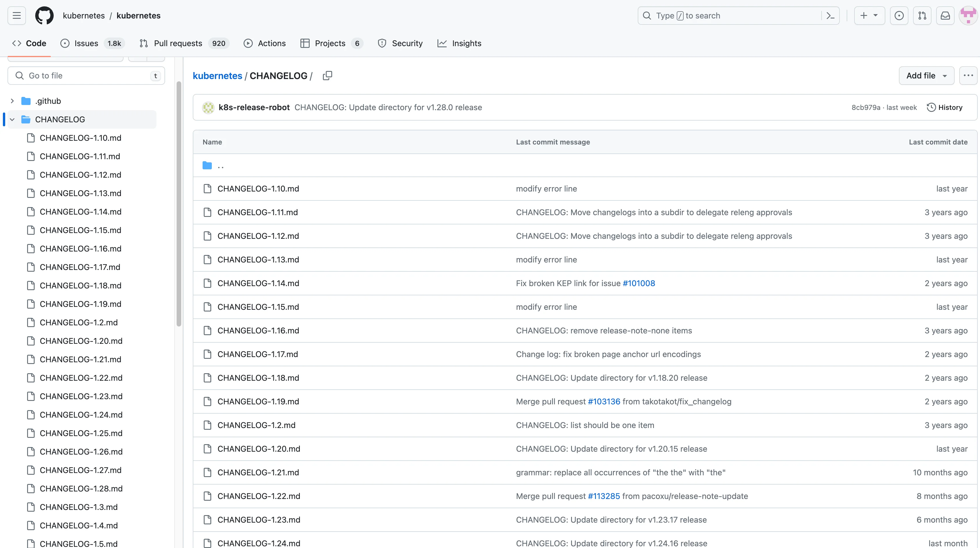Open the issues icon in header

(899, 16)
